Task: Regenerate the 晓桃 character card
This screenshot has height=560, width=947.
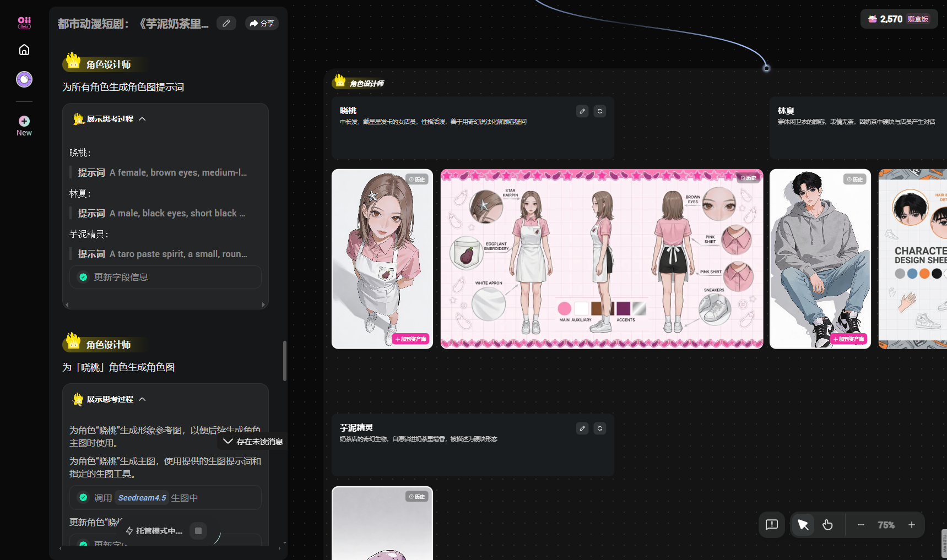Action: pos(600,111)
